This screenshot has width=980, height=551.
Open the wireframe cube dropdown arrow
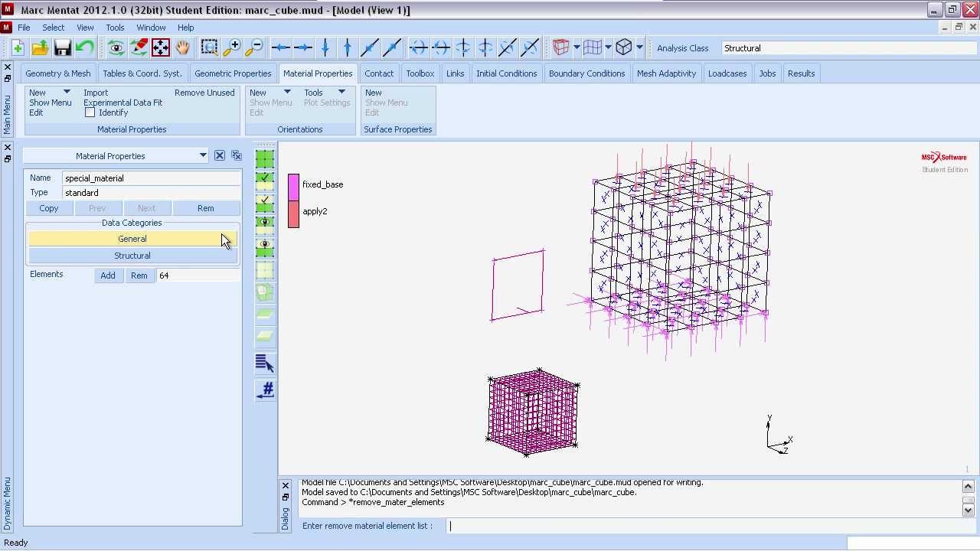coord(639,47)
